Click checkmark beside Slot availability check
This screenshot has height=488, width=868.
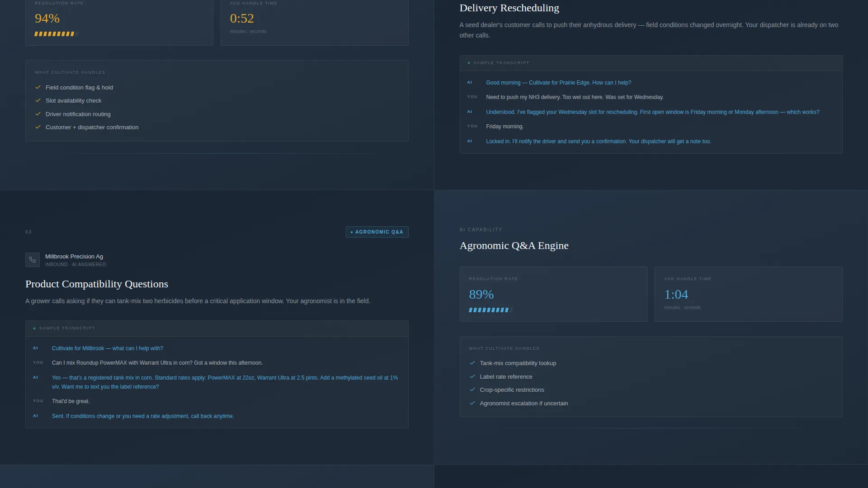(x=38, y=100)
